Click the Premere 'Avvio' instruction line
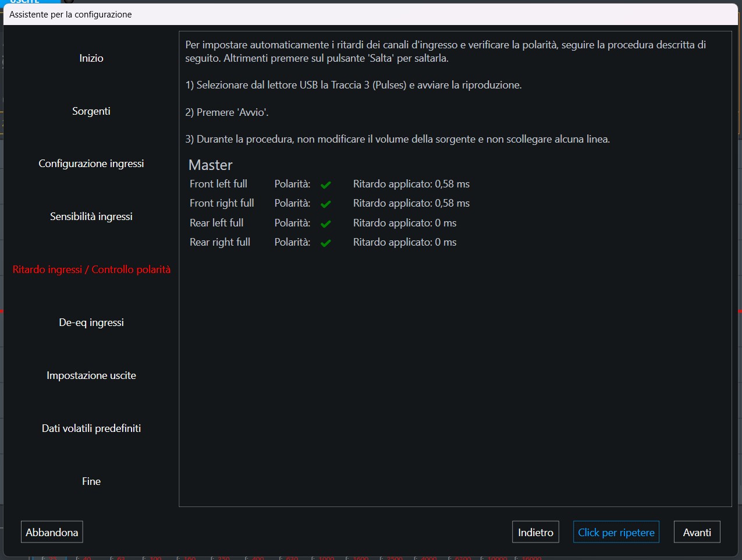 [227, 112]
